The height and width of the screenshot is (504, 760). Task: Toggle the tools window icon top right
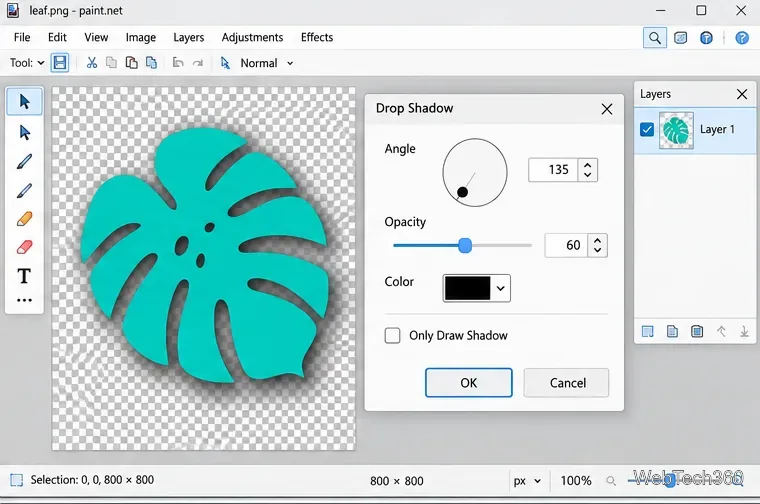[x=706, y=38]
